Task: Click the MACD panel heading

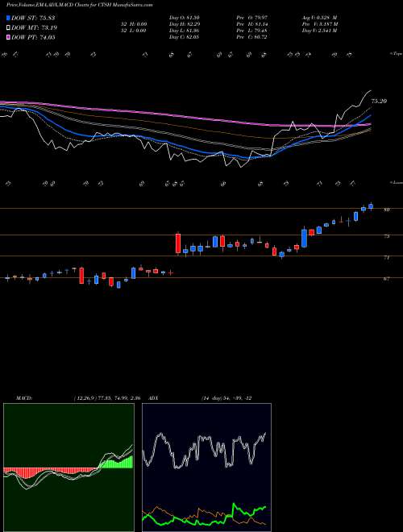Action: coord(24,398)
